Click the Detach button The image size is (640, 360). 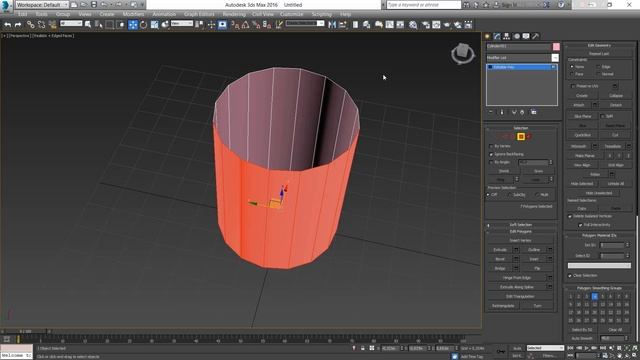pos(616,105)
